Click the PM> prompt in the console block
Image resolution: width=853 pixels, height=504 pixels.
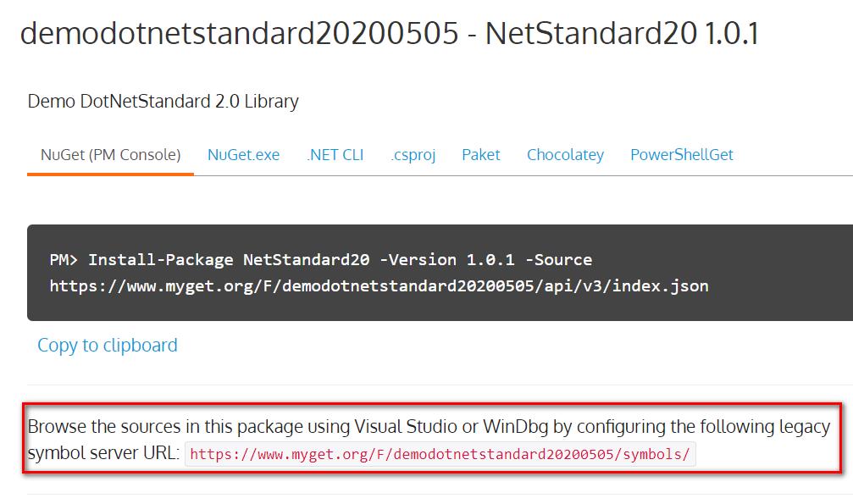[64, 259]
